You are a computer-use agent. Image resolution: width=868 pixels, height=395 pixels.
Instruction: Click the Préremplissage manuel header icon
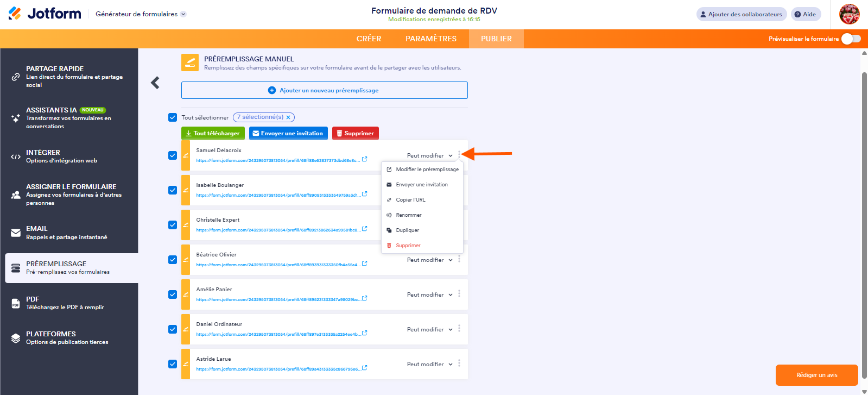pos(190,62)
